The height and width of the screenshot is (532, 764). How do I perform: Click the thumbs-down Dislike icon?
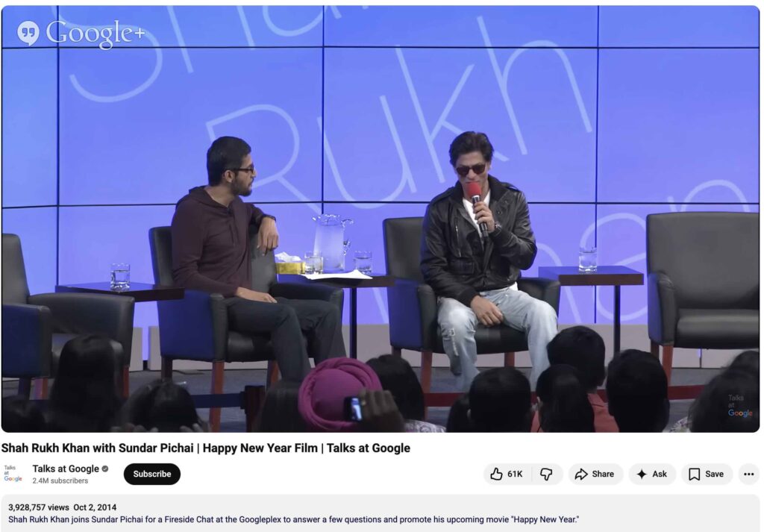546,474
